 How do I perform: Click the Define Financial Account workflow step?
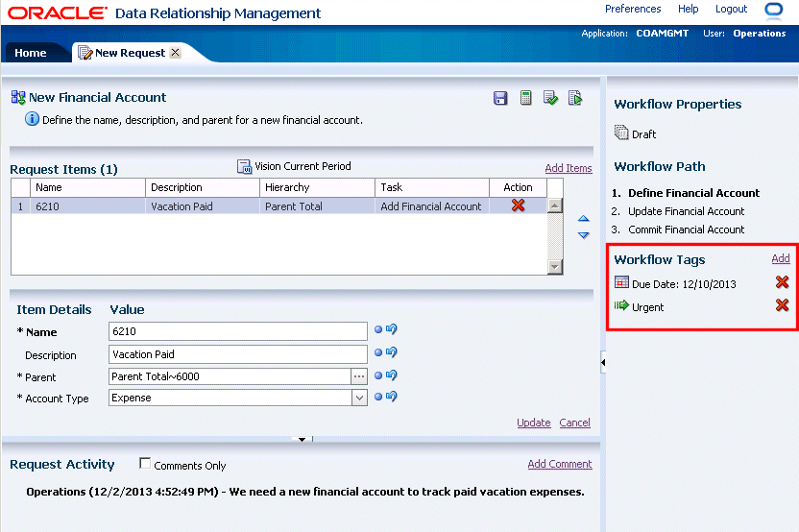tap(693, 193)
